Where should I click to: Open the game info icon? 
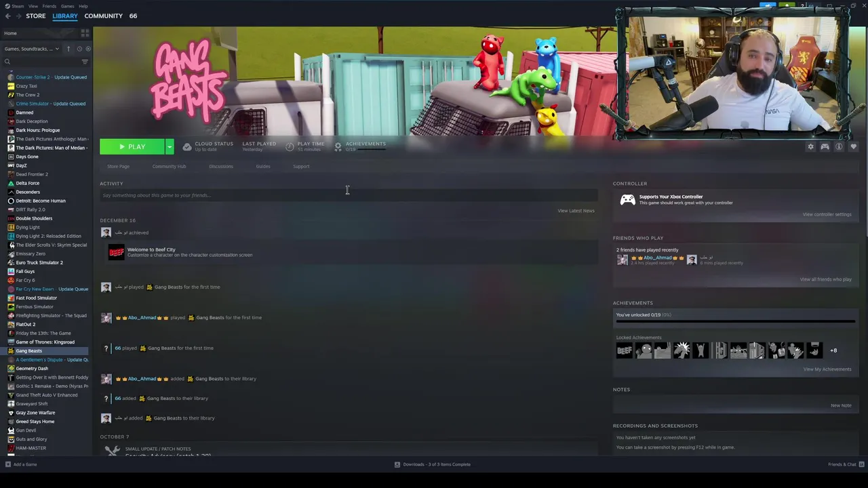click(839, 146)
